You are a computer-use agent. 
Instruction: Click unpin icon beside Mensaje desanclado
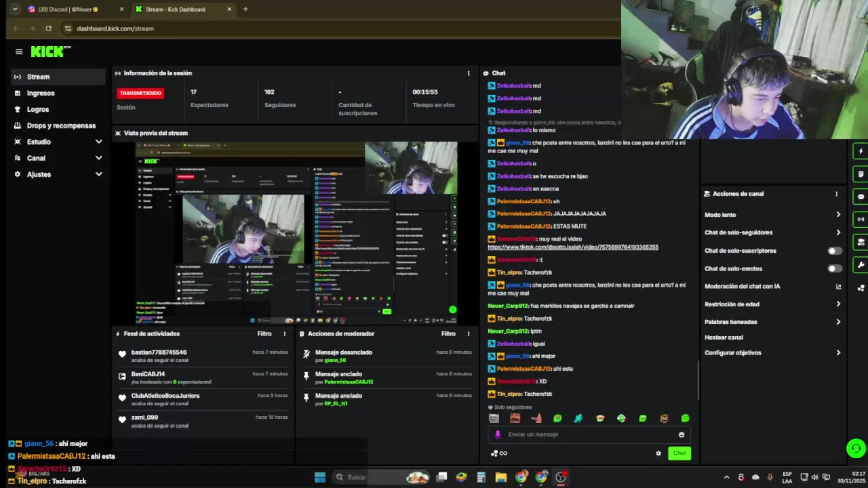click(x=307, y=354)
